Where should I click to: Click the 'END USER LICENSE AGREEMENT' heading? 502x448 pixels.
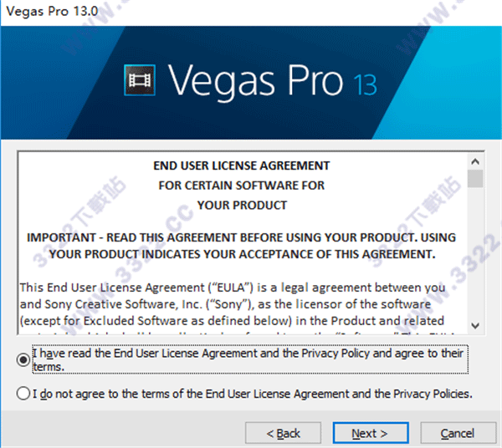click(x=242, y=165)
